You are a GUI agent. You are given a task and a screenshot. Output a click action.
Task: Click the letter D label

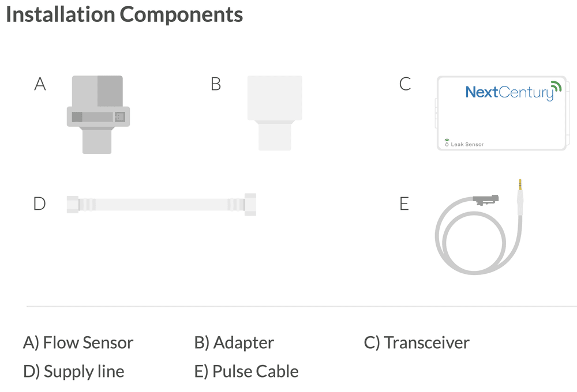coord(39,203)
